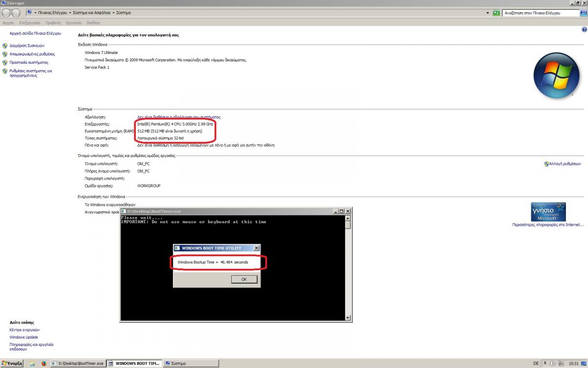Maximize the BootTimer.exe console window

click(x=342, y=211)
